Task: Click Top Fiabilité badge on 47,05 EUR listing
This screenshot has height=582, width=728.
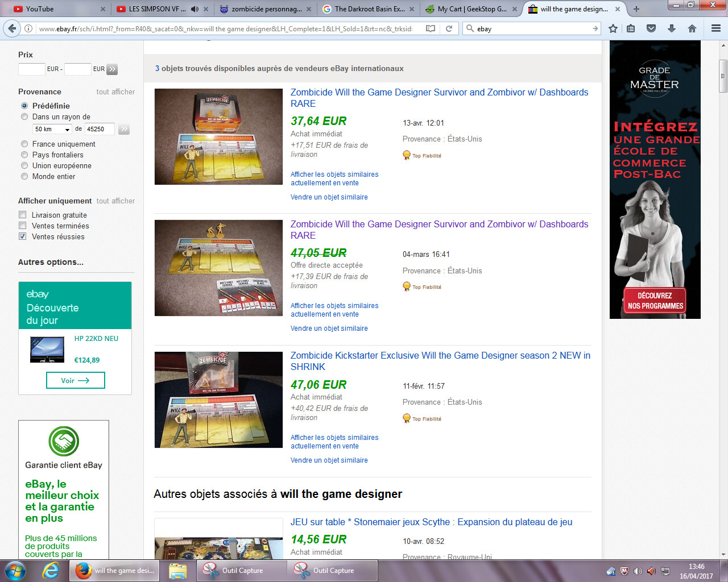Action: [422, 286]
